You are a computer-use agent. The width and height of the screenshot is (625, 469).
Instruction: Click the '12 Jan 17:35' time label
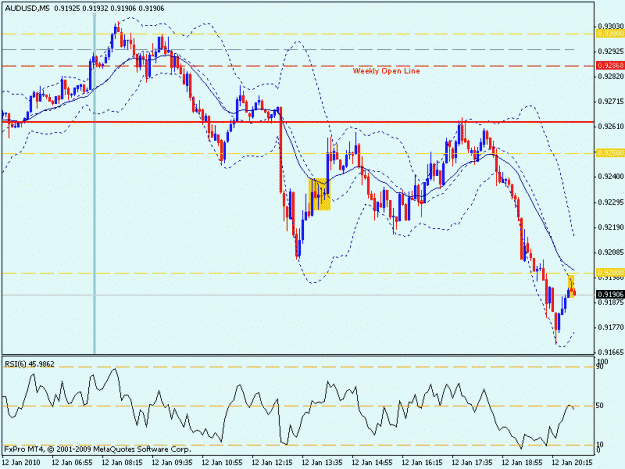472,462
